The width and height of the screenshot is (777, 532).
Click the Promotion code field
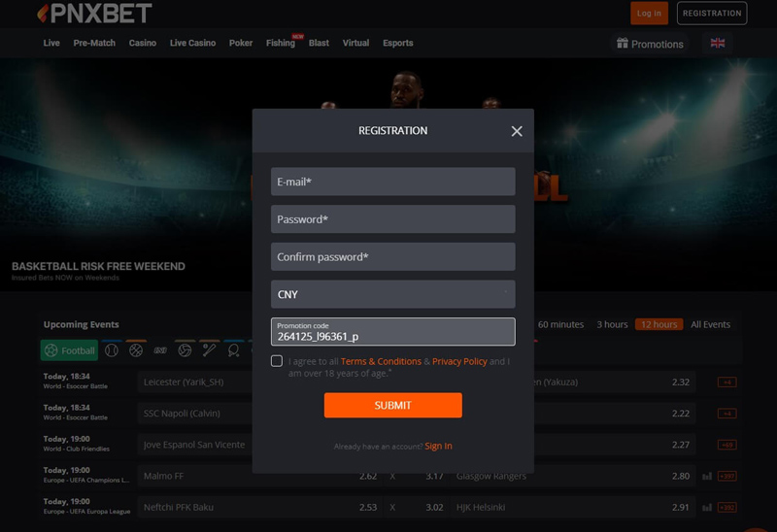[x=393, y=332]
